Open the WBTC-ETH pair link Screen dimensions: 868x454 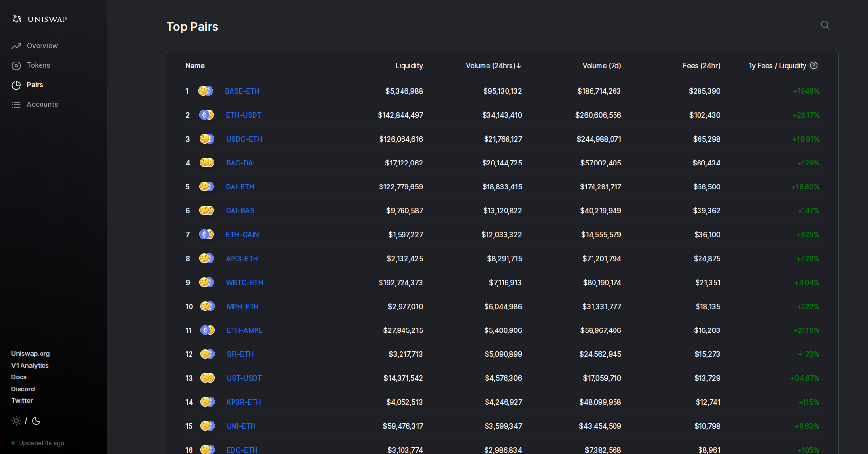click(245, 283)
